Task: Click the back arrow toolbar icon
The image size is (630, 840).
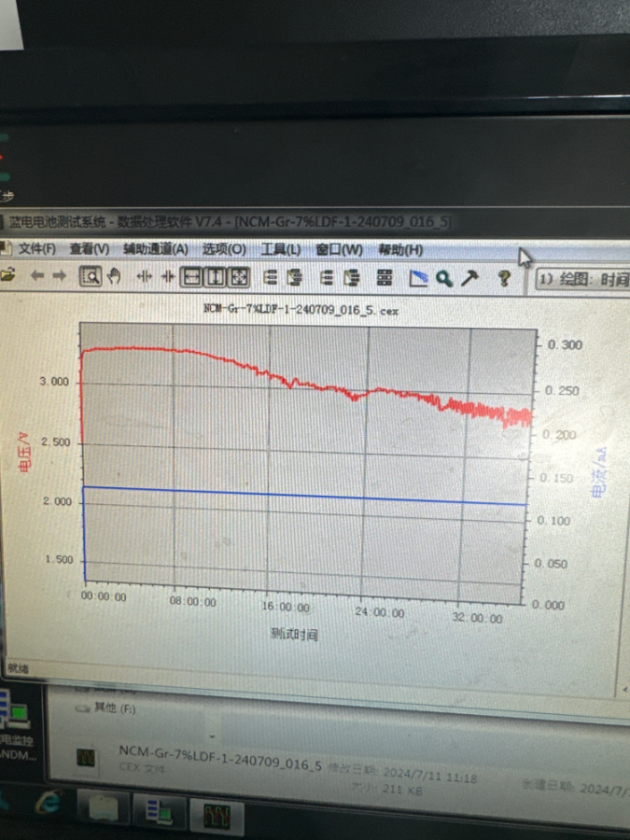Action: pos(37,275)
